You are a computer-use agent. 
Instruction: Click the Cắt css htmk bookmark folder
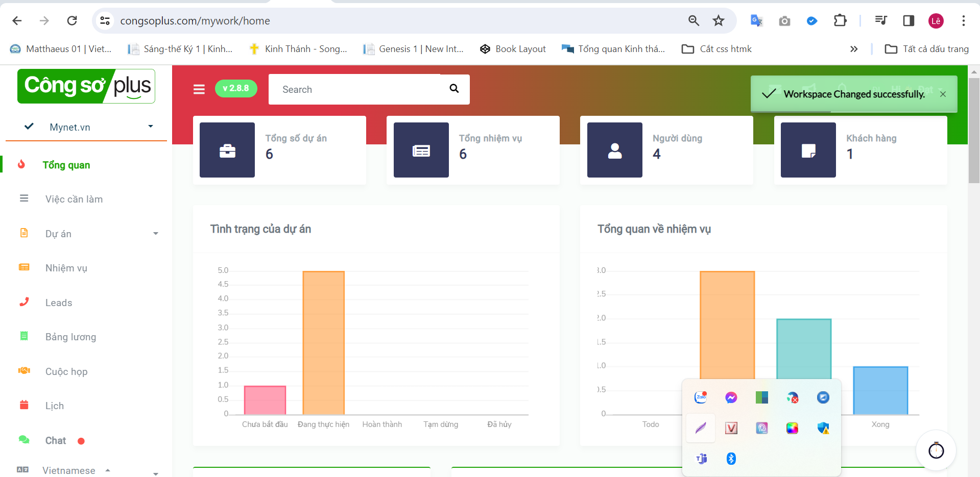718,49
